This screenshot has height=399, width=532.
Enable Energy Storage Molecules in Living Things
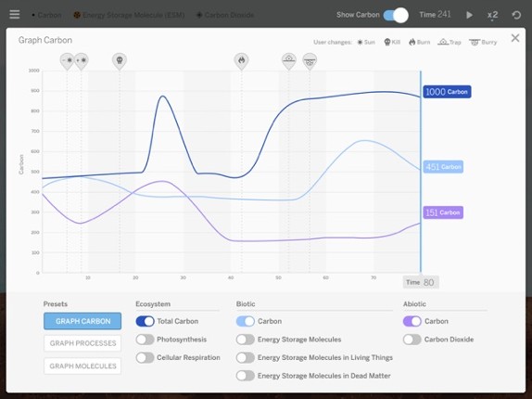click(x=246, y=357)
